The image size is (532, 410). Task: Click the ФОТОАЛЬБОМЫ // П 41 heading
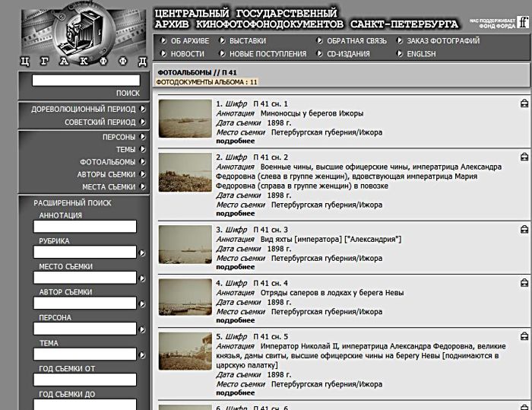(x=197, y=72)
